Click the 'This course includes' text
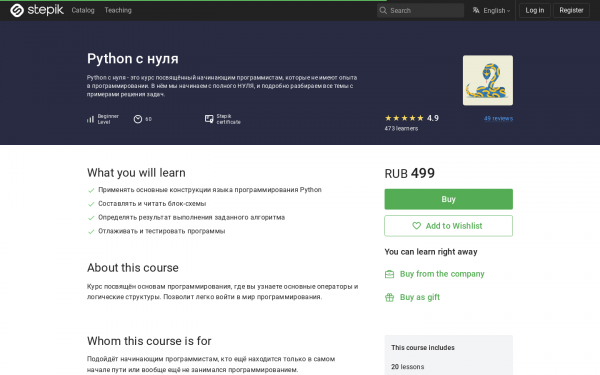Viewport: 600px width, 375px height. [x=423, y=347]
